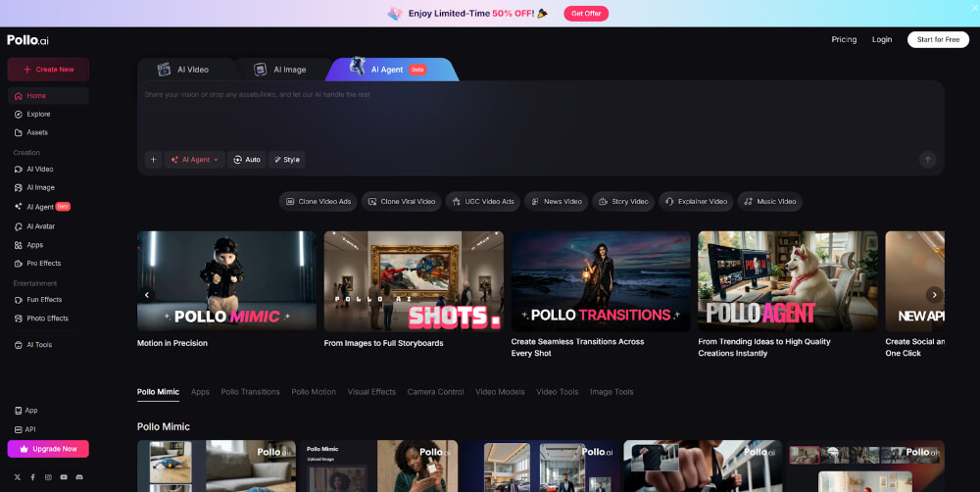Image resolution: width=980 pixels, height=492 pixels.
Task: Open Photo Effects in the sidebar
Action: (x=48, y=319)
